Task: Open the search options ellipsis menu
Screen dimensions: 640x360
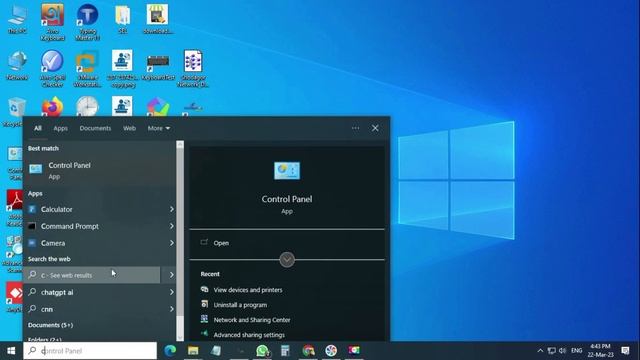Action: point(356,128)
